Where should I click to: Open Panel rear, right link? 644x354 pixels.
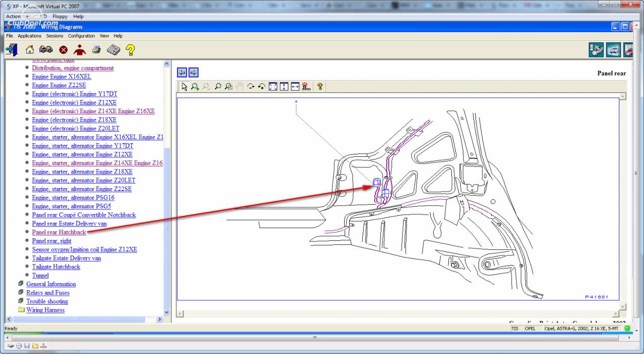[52, 241]
